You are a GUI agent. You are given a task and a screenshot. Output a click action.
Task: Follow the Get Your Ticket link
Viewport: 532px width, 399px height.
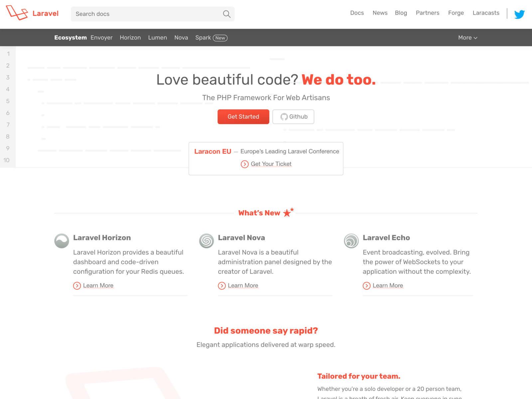tap(271, 164)
